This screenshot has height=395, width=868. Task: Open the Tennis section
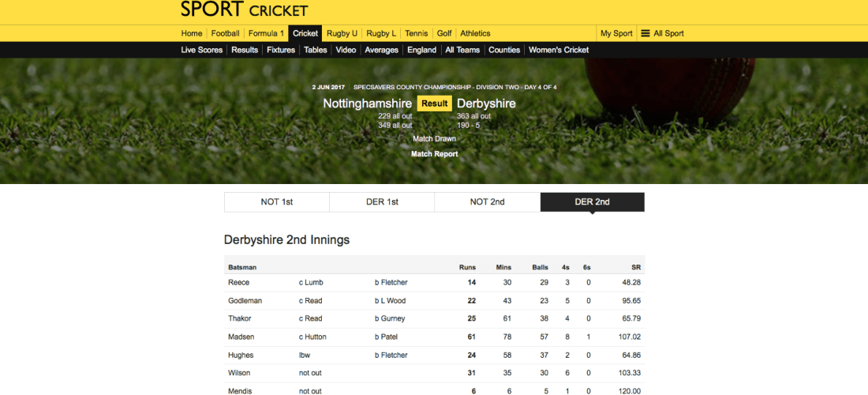(416, 33)
